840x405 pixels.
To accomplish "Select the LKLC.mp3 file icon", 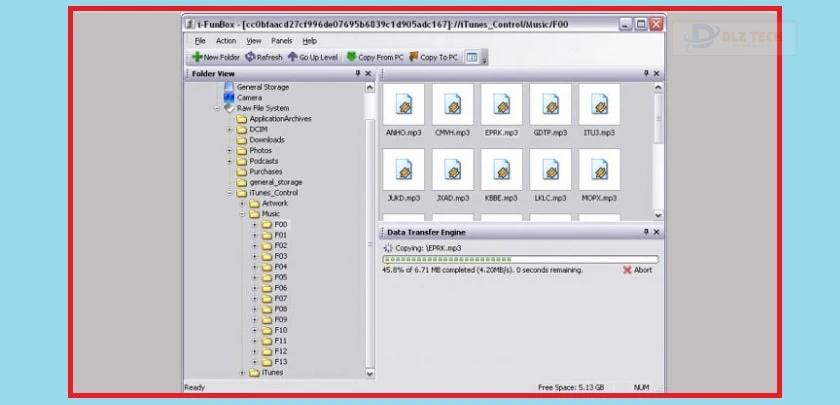I will 550,169.
